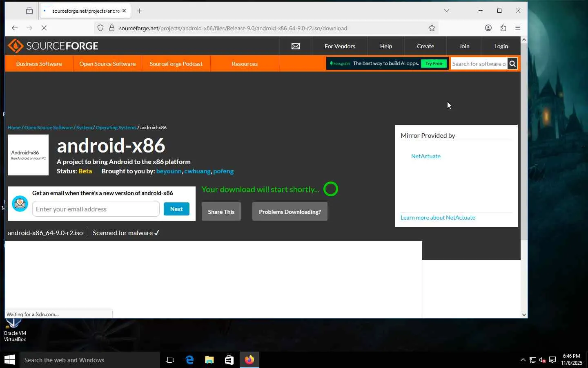This screenshot has width=588, height=368.
Task: Open pofeng author profile link
Action: pyautogui.click(x=223, y=171)
